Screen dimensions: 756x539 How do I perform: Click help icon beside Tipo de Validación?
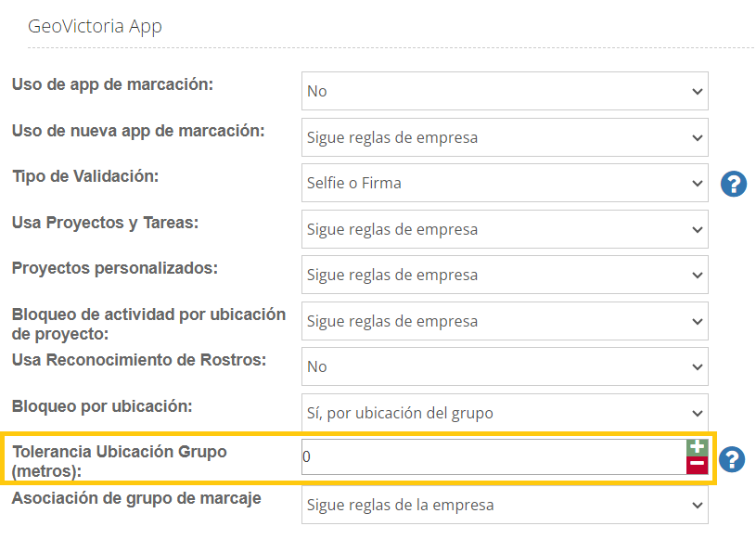pyautogui.click(x=734, y=184)
